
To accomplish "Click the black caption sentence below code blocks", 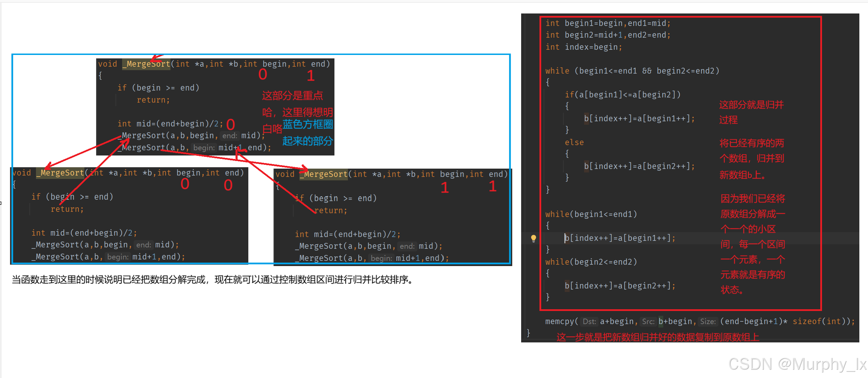I will coord(212,280).
